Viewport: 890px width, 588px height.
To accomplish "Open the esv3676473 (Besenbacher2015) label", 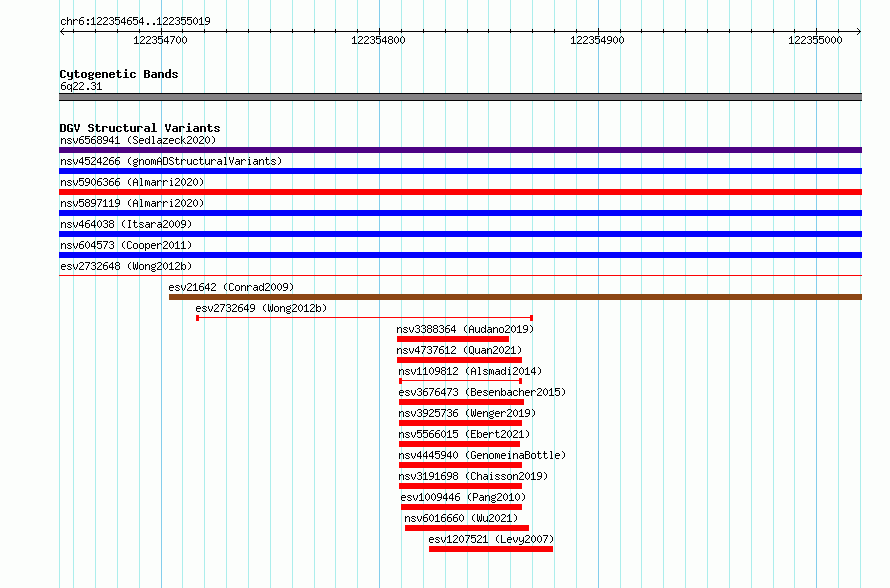I will click(x=482, y=392).
